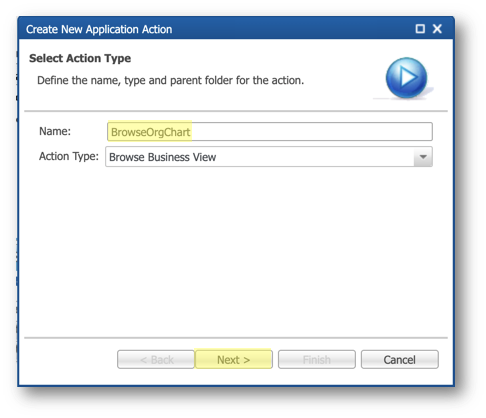This screenshot has width=486, height=418.
Task: Click the dialog title bar text
Action: [99, 29]
